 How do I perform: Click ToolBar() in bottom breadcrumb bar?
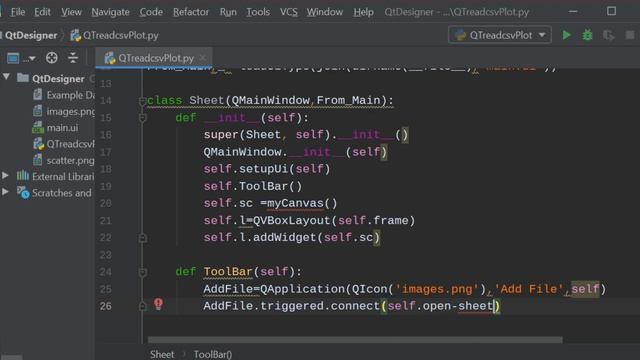pyautogui.click(x=213, y=354)
